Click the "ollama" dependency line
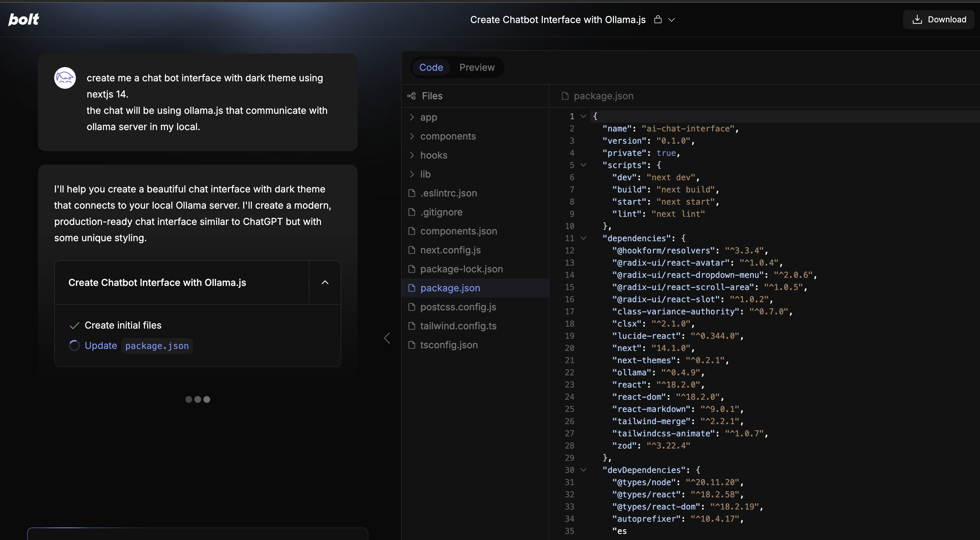980x540 pixels. tap(658, 373)
